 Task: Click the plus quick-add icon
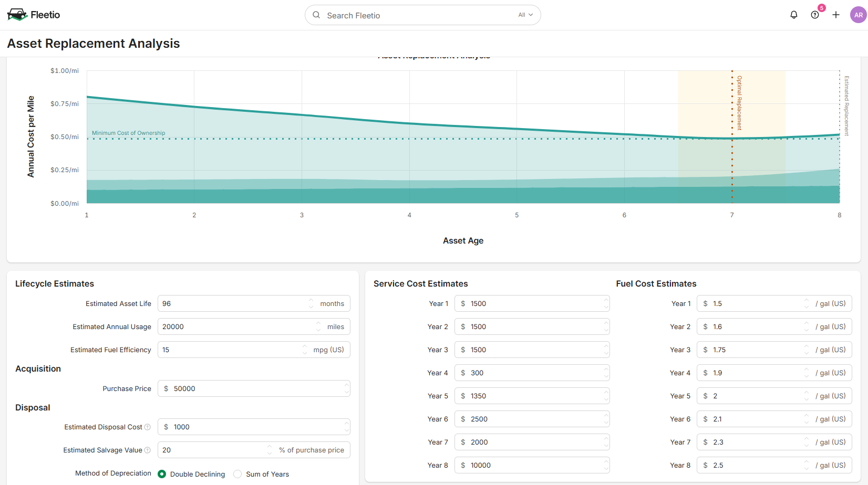pos(835,15)
